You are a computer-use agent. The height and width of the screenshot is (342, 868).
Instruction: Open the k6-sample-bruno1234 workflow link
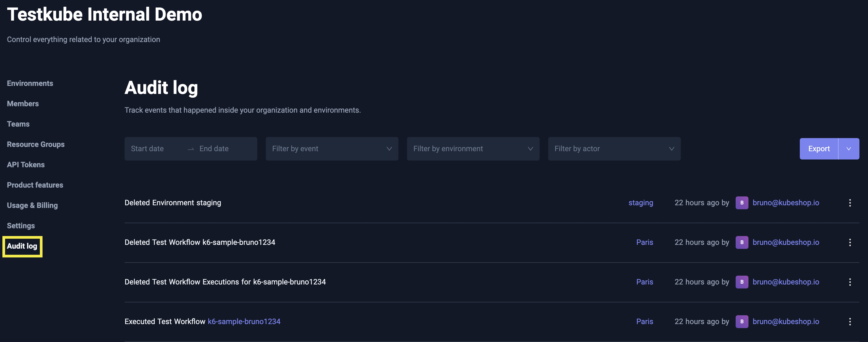tap(244, 321)
